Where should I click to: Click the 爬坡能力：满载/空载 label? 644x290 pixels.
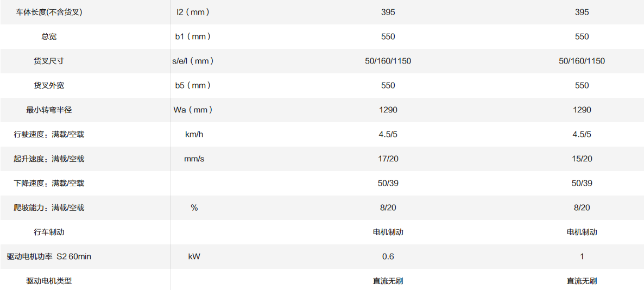pyautogui.click(x=49, y=207)
